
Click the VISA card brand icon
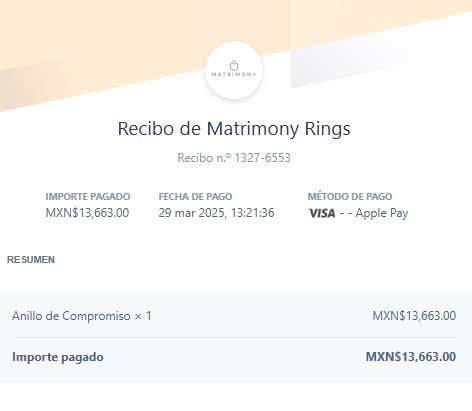tap(322, 213)
